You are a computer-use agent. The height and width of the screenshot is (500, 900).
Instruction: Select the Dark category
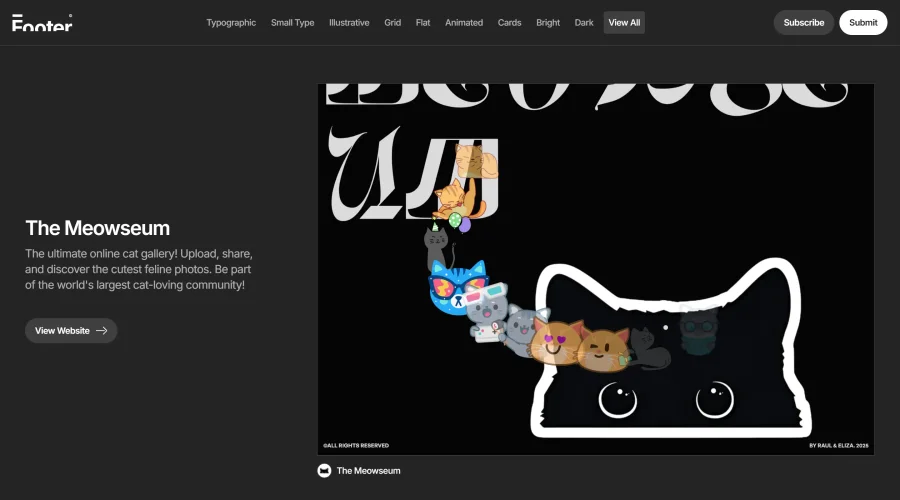(x=584, y=22)
